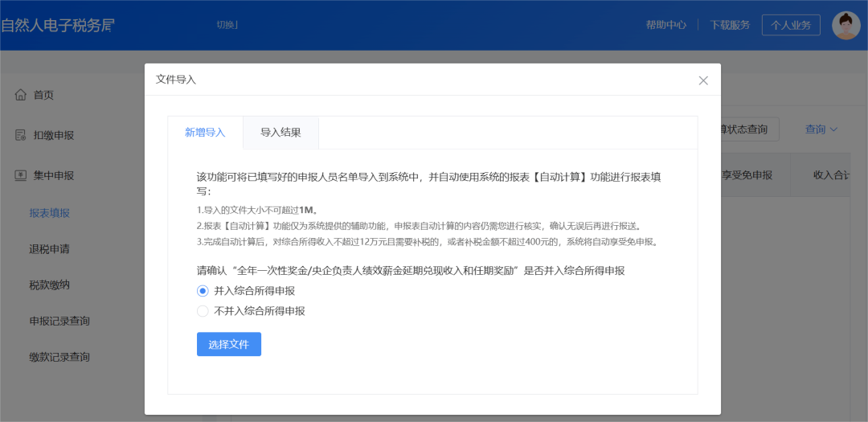Image resolution: width=868 pixels, height=422 pixels.
Task: Select 不并入综合所得申报 radio option
Action: (x=203, y=311)
